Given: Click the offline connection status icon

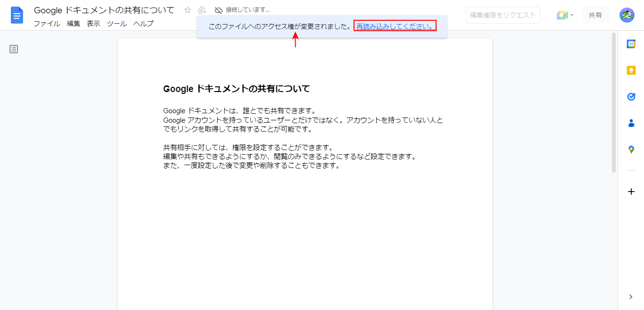Looking at the screenshot, I should pyautogui.click(x=218, y=10).
